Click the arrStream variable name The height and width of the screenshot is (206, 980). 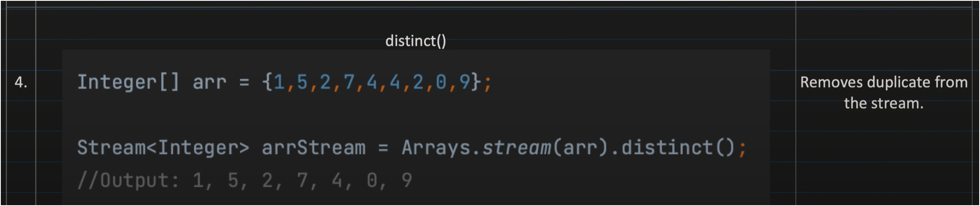313,148
